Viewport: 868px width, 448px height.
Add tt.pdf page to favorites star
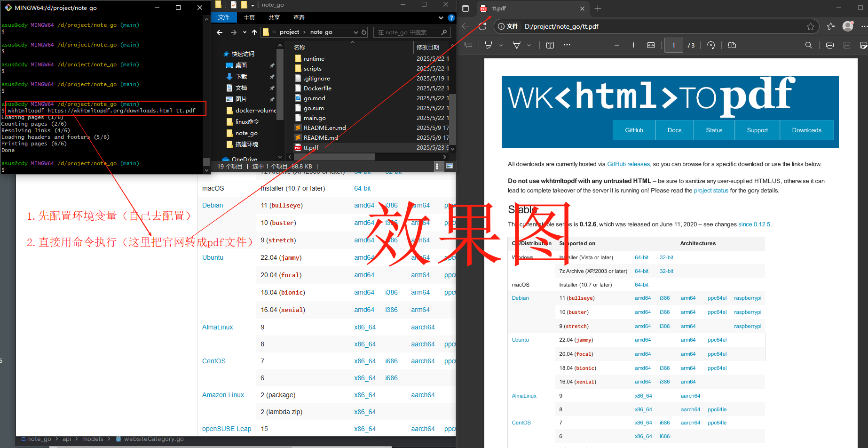[x=810, y=26]
